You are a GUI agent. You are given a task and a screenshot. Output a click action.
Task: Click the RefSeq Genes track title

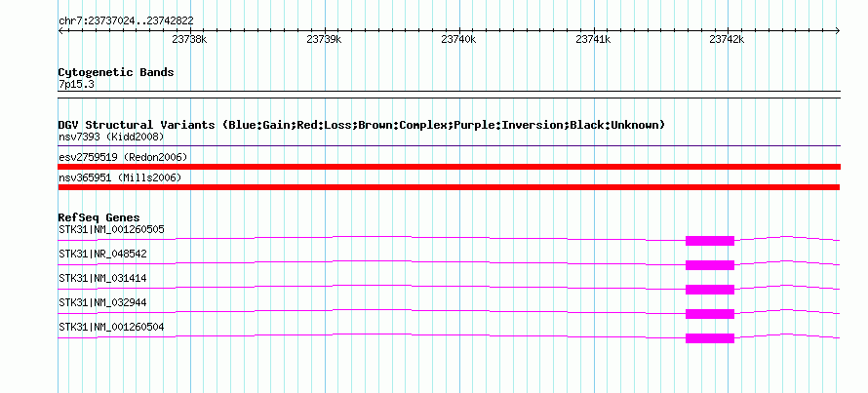click(x=99, y=218)
